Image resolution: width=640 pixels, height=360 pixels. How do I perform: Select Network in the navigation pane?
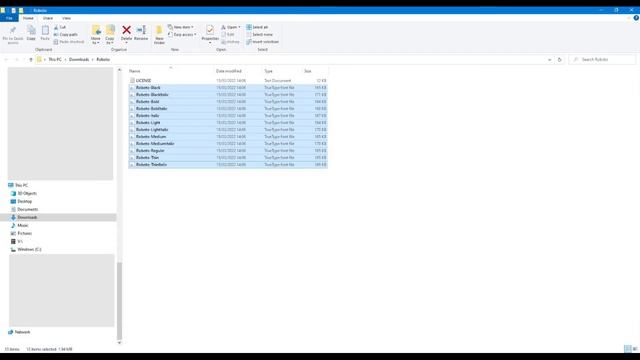[x=22, y=332]
